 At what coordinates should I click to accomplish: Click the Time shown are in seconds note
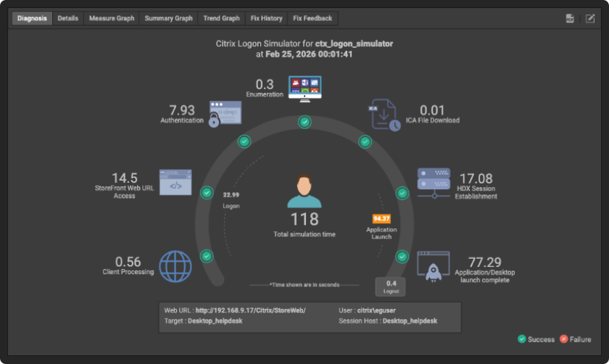click(304, 285)
